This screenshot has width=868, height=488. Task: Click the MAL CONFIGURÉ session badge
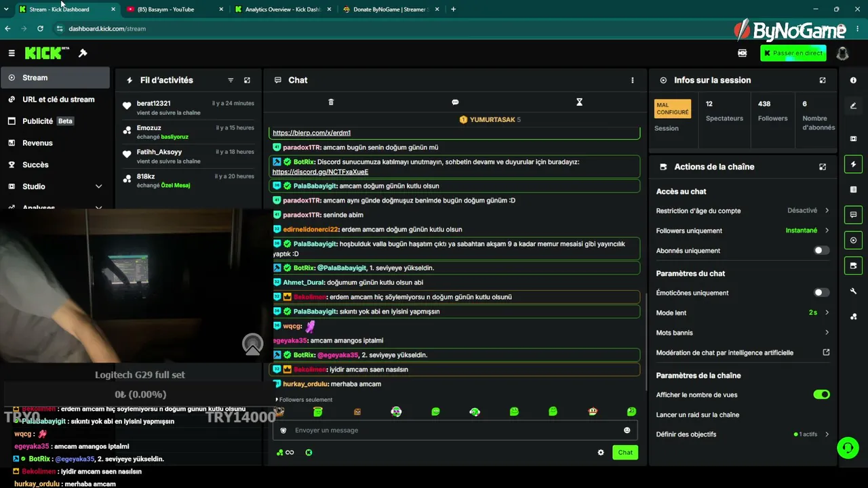[x=672, y=108]
